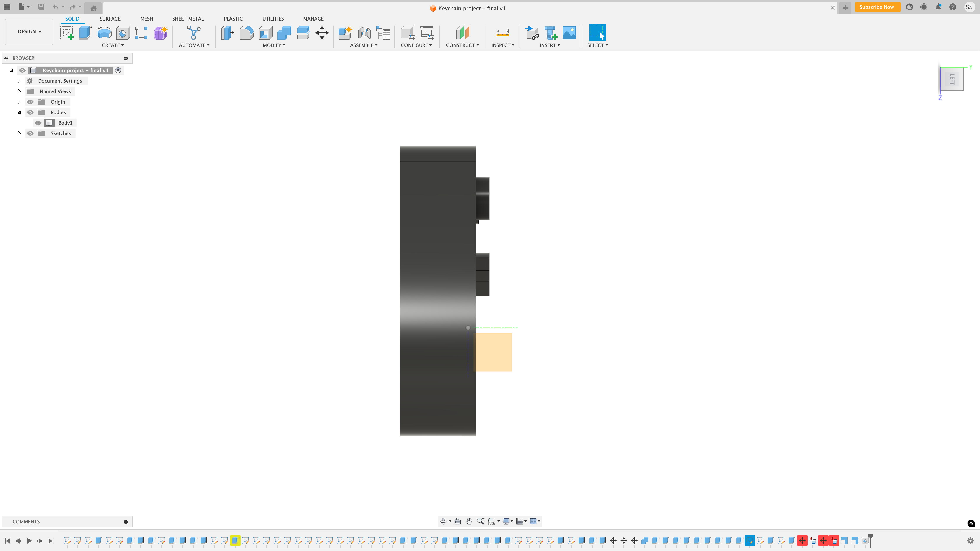Switch to the SHEET METAL tab
Image resolution: width=980 pixels, height=551 pixels.
pyautogui.click(x=187, y=19)
